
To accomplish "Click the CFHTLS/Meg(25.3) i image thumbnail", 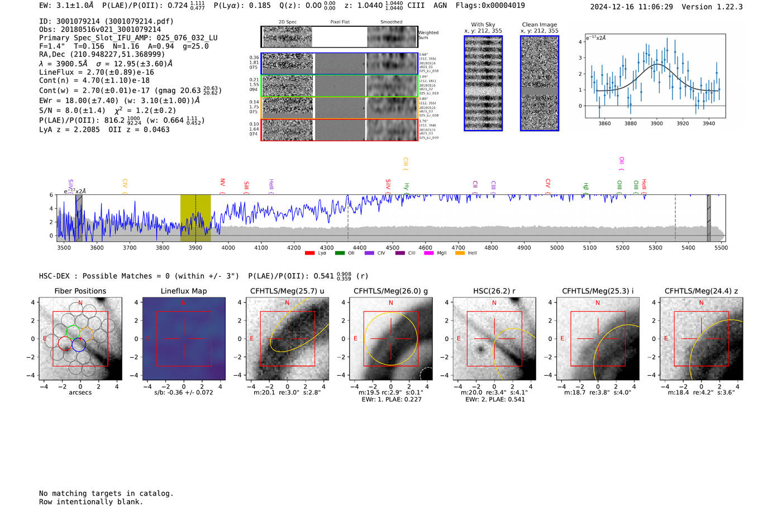I will pyautogui.click(x=598, y=339).
